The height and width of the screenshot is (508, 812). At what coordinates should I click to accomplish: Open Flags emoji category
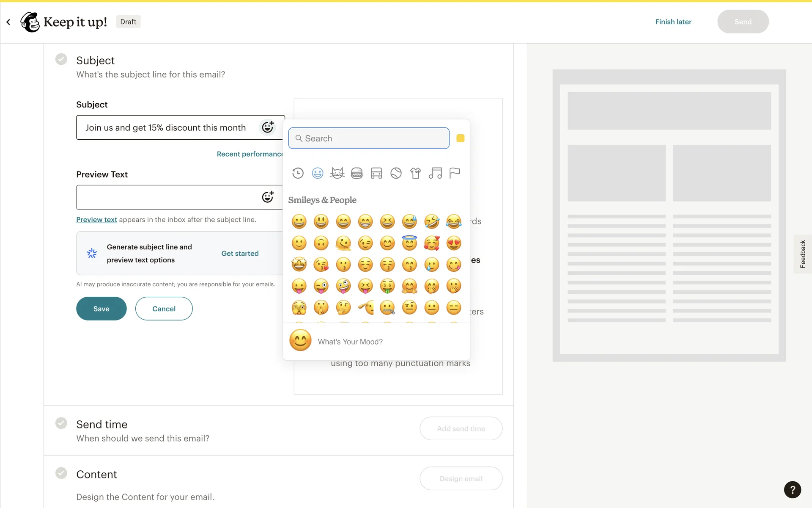pos(455,173)
